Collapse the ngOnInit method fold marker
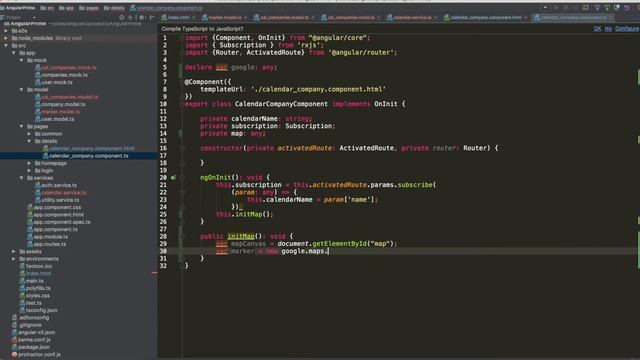 [x=182, y=178]
